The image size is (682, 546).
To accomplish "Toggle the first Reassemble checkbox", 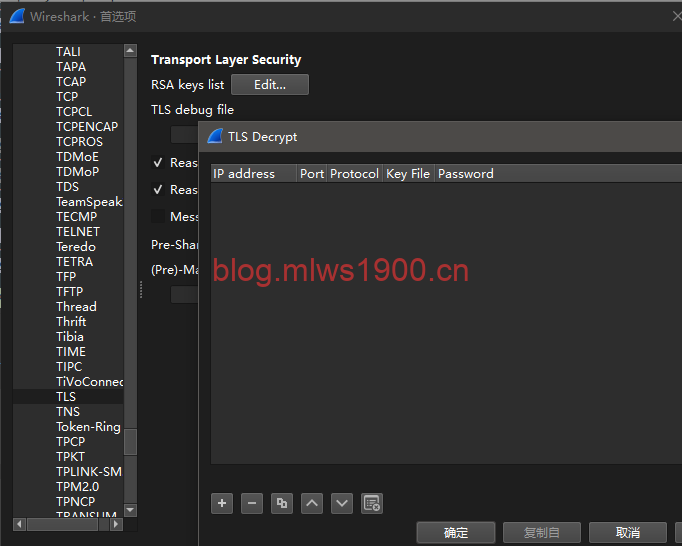I will click(x=158, y=163).
